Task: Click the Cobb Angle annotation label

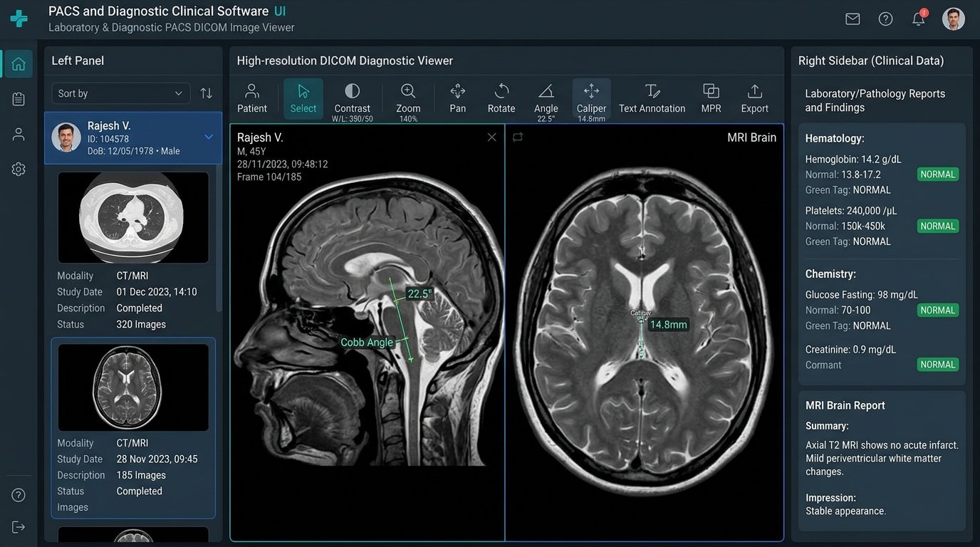Action: [x=367, y=343]
